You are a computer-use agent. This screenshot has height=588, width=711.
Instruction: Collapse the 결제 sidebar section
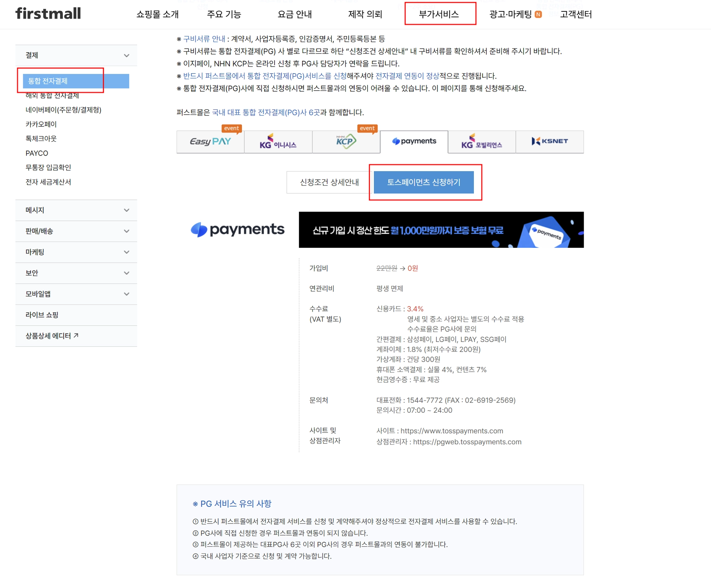pyautogui.click(x=127, y=56)
